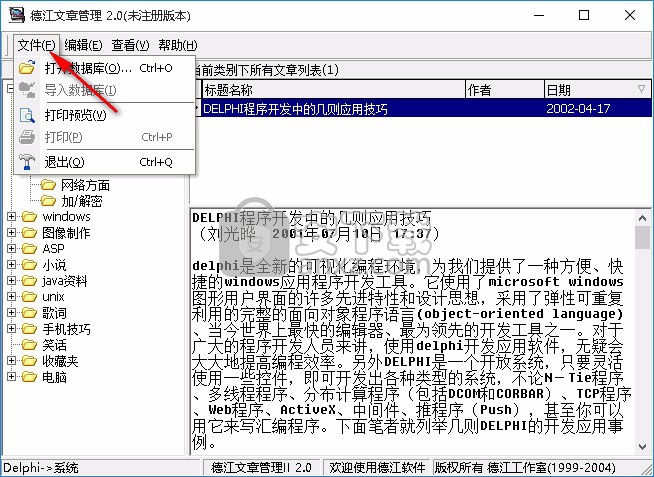Select the 加/解密 category label

coord(82,201)
